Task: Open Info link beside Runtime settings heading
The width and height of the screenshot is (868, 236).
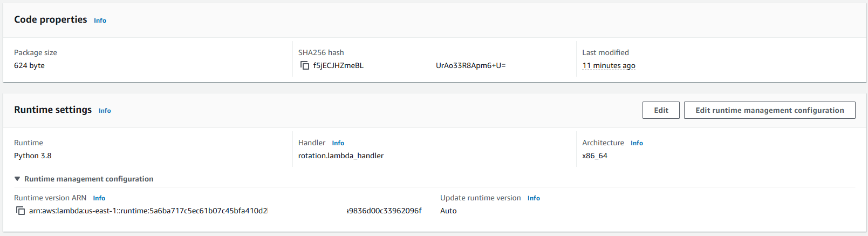Action: point(105,111)
